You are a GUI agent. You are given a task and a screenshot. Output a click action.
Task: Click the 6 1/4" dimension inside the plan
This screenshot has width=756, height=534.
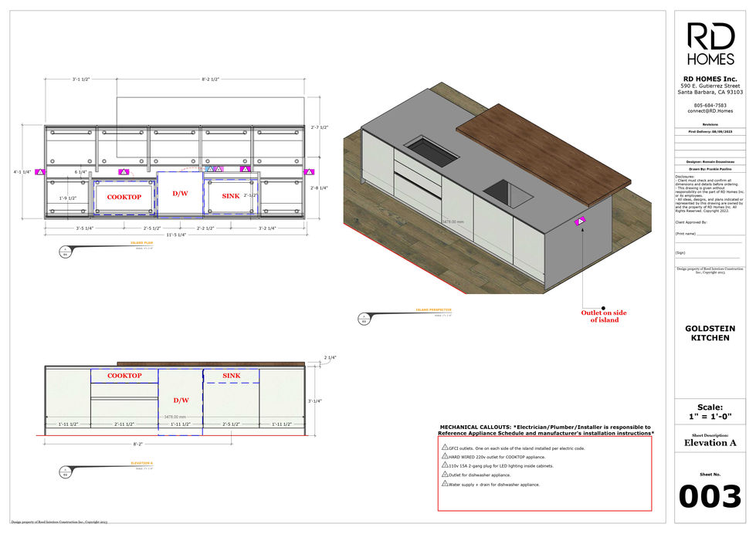80,172
